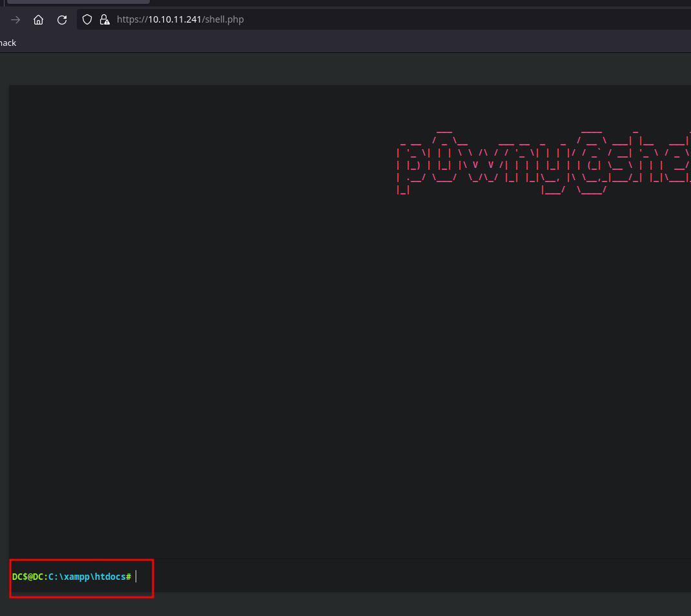Click the blinking text cursor after the prompt
Screen dimensions: 691x616
tap(136, 576)
